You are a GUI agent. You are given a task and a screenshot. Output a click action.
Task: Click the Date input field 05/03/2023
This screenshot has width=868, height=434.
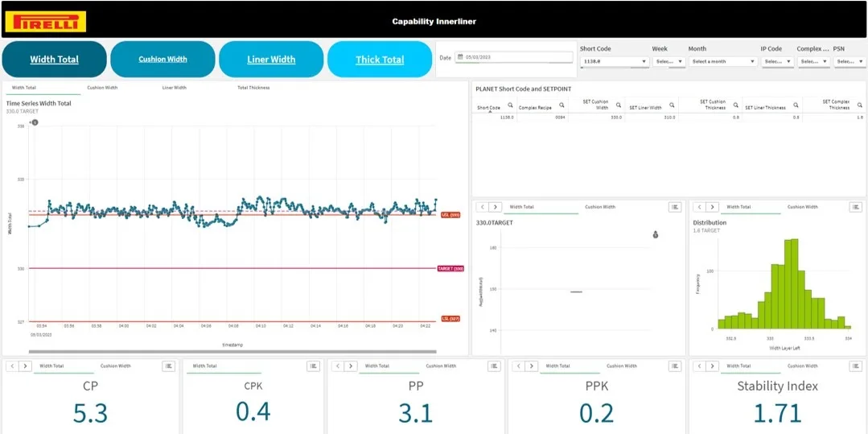514,57
